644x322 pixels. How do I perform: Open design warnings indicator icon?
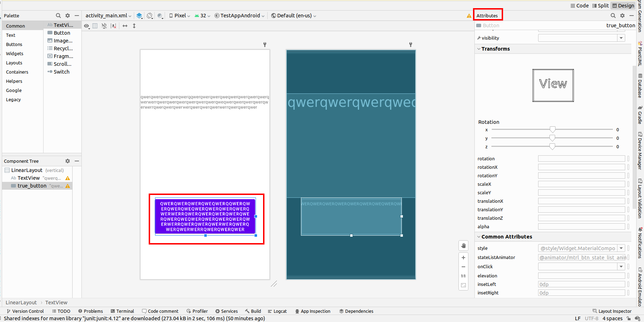point(469,16)
